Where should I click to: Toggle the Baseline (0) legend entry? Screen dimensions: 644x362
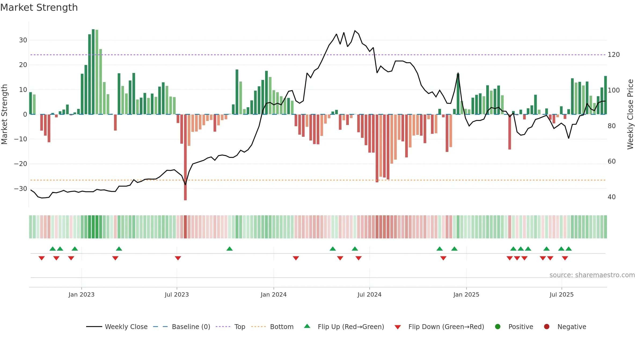click(182, 327)
